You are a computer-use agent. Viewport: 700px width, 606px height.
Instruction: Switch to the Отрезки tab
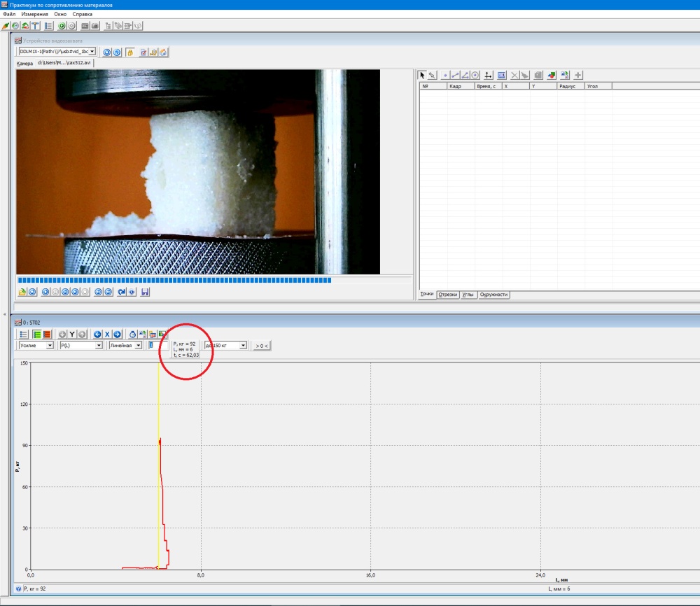[447, 295]
